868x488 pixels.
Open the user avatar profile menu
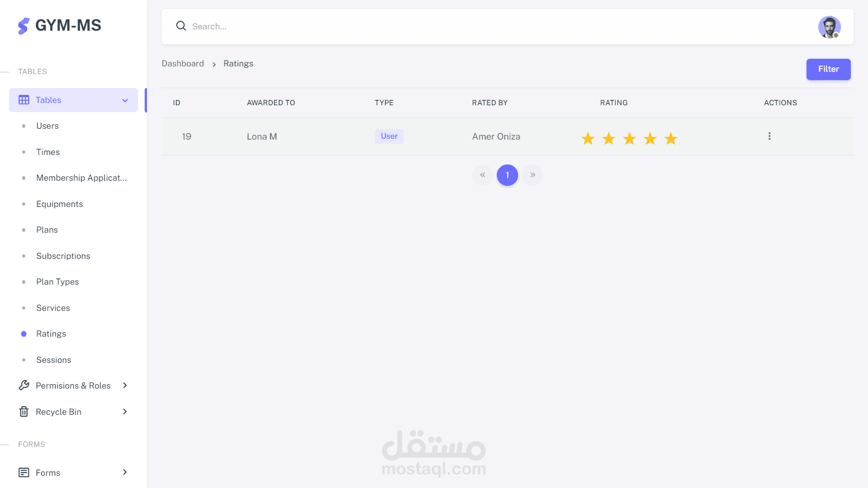click(829, 27)
